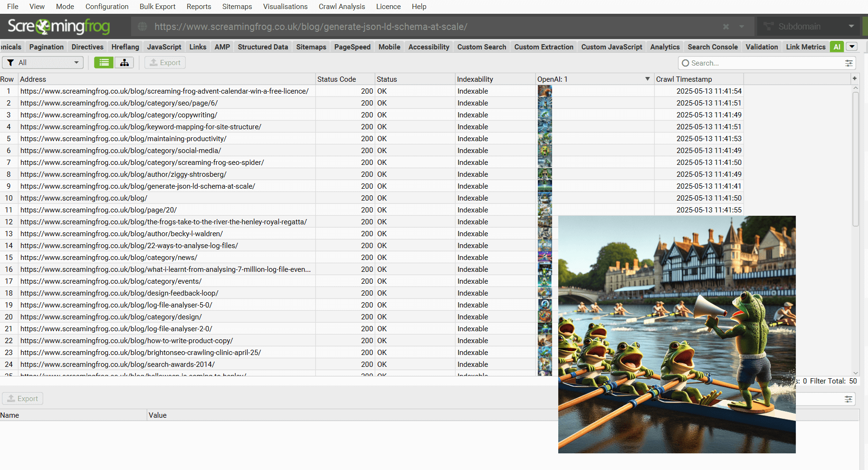Open the Bulk Export menu
868x470 pixels.
coord(157,7)
